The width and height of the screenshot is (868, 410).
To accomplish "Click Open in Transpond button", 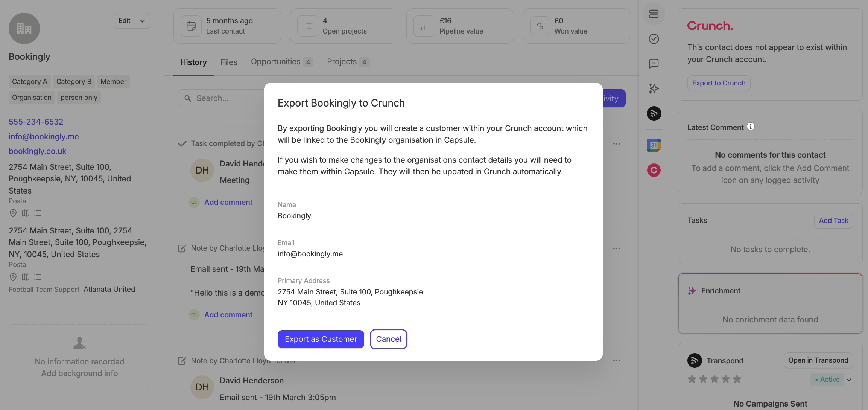I will 818,360.
